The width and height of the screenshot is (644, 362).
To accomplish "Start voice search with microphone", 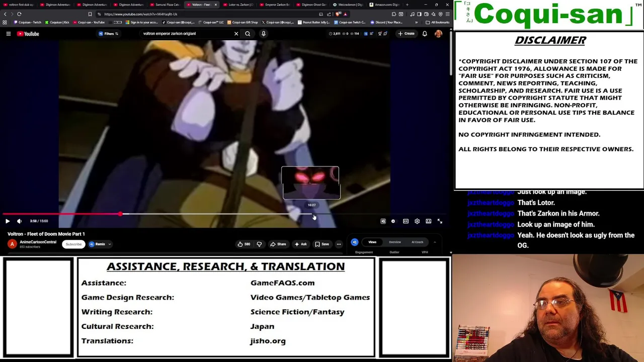I will click(x=263, y=34).
